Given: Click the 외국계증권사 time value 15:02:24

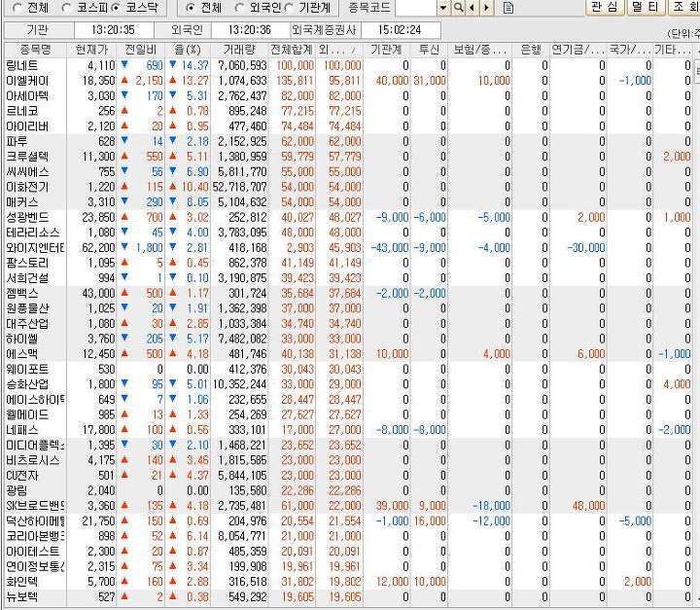Looking at the screenshot, I should click(x=400, y=30).
